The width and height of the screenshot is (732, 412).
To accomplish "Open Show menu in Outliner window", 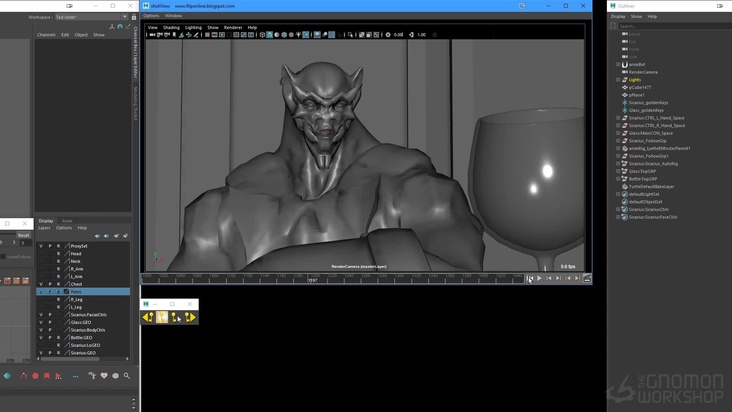I will (x=636, y=16).
